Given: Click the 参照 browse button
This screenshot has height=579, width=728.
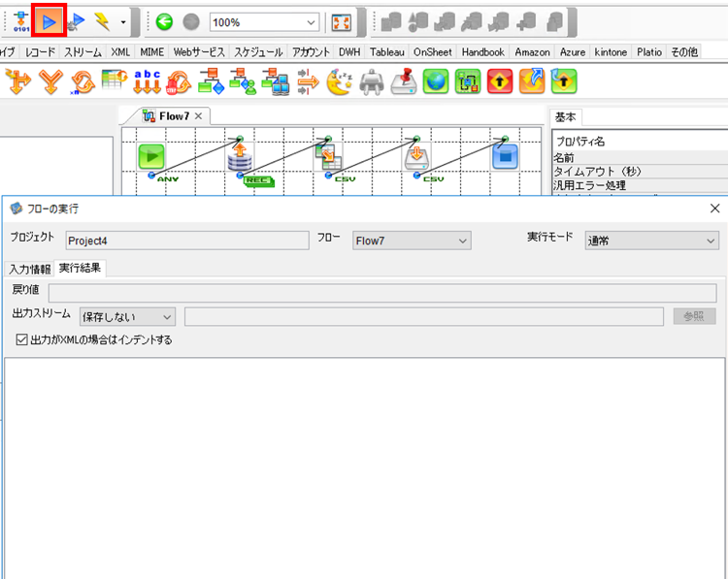Looking at the screenshot, I should (x=695, y=316).
